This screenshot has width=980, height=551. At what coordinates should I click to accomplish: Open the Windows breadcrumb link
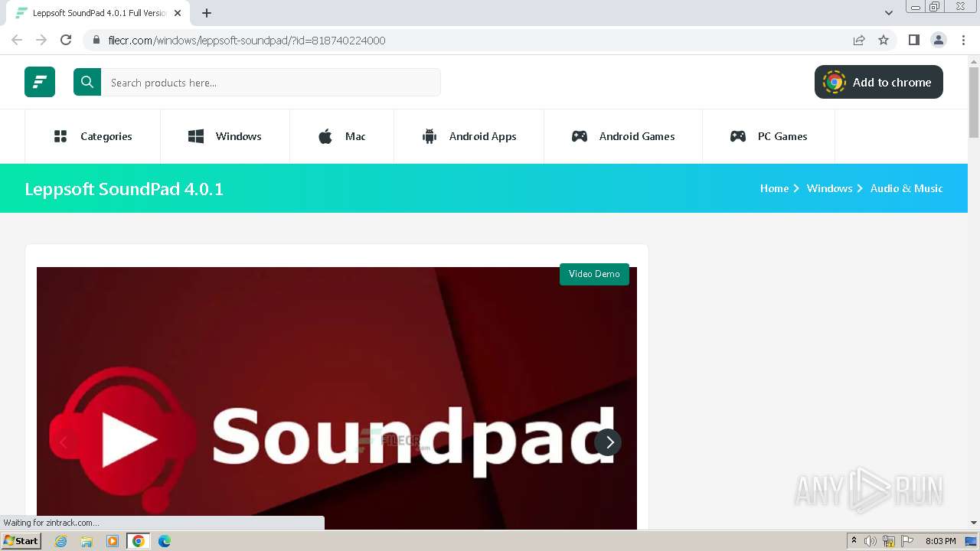coord(829,188)
